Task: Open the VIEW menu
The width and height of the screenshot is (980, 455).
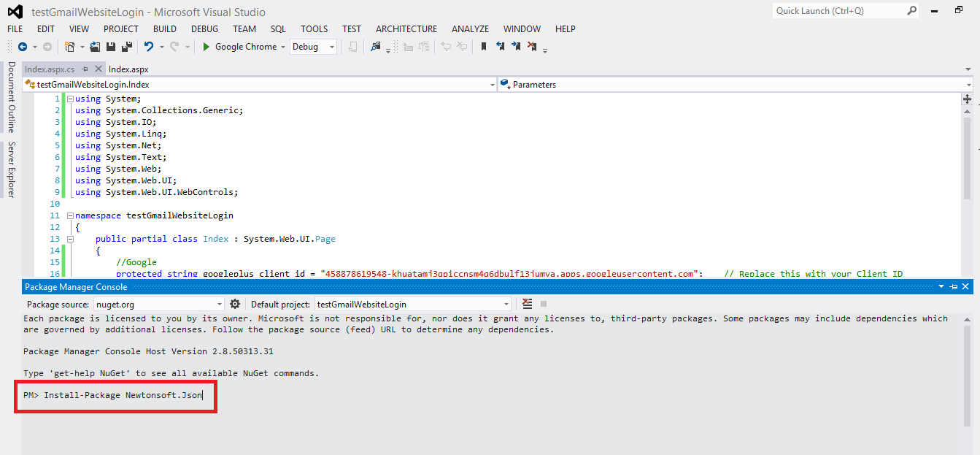Action: [x=79, y=29]
